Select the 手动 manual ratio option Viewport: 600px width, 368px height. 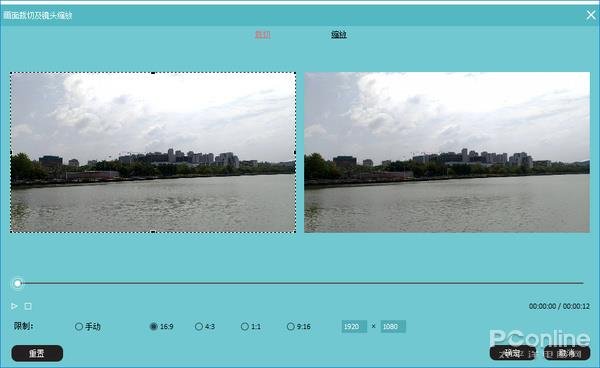tap(88, 326)
